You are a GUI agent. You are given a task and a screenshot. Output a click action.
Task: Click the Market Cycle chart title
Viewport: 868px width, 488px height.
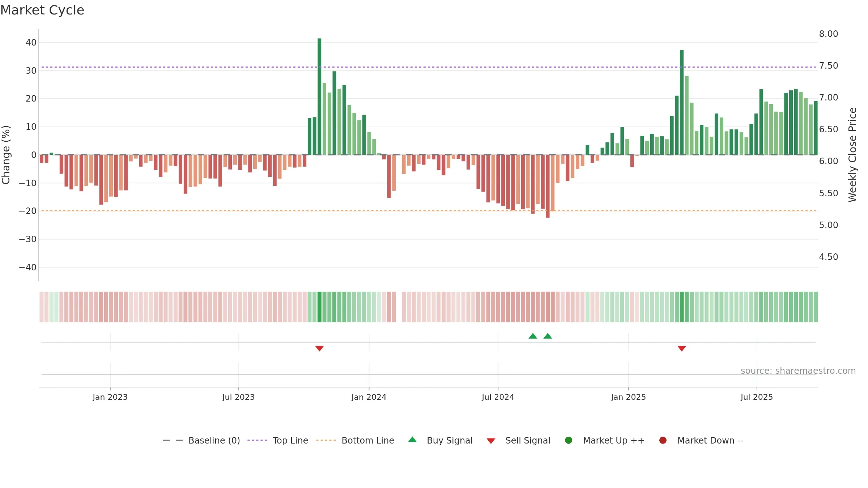42,10
